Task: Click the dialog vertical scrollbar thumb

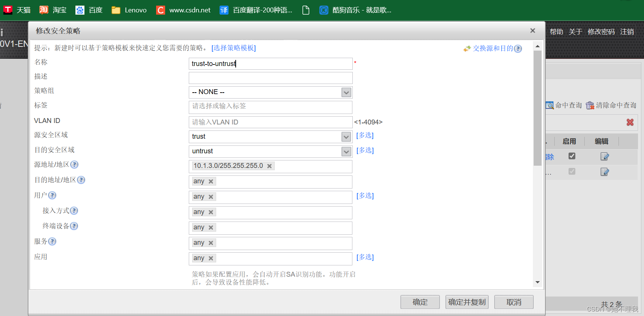Action: pyautogui.click(x=537, y=108)
